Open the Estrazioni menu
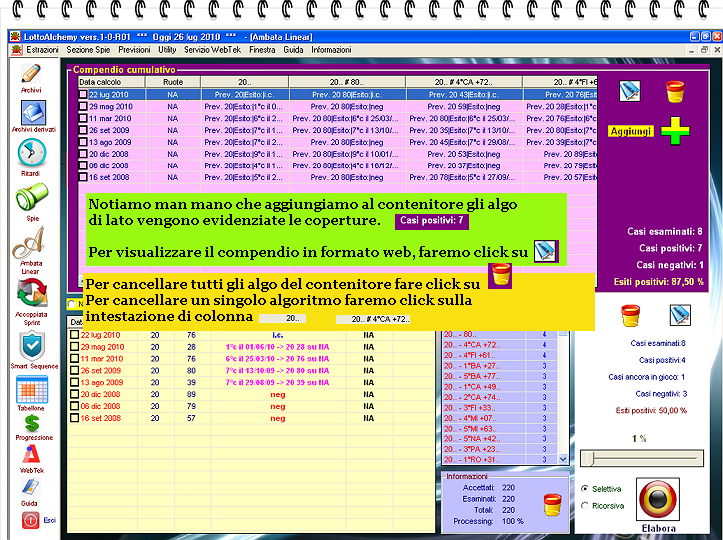Image resolution: width=723 pixels, height=540 pixels. 42,50
